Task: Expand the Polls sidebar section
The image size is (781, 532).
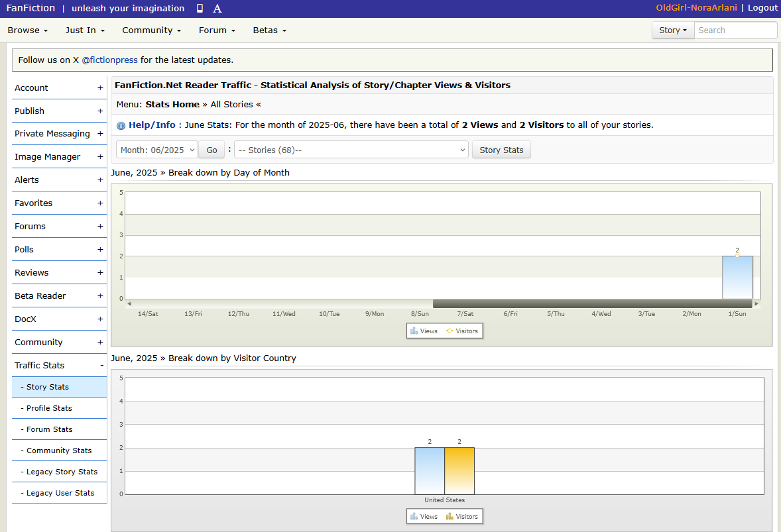Action: click(x=59, y=249)
